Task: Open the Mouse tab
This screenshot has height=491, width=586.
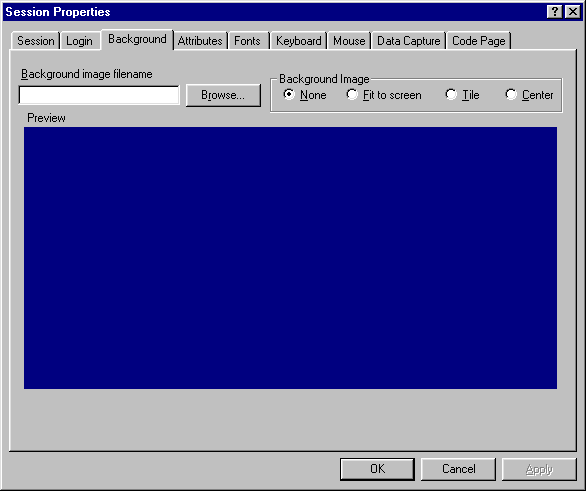Action: pyautogui.click(x=349, y=41)
